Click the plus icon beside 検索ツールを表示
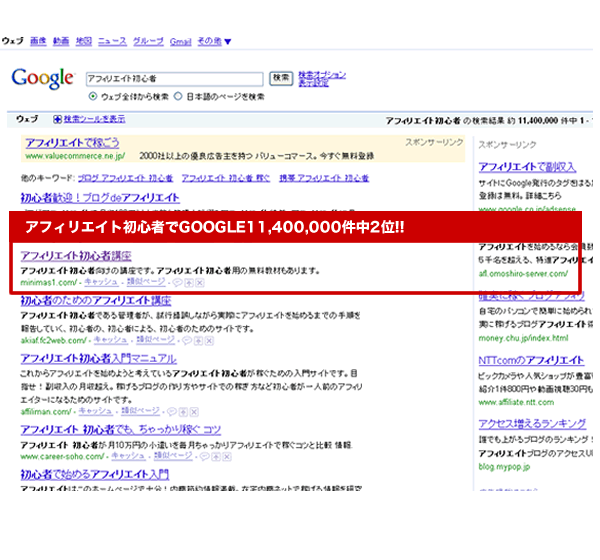 coord(57,119)
